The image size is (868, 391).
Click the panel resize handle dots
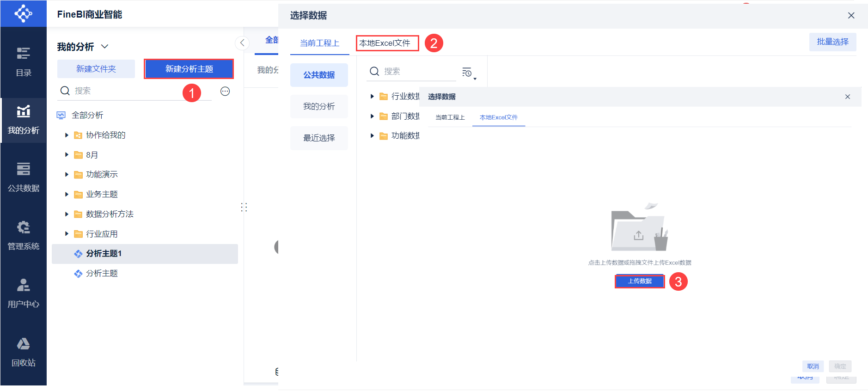244,207
